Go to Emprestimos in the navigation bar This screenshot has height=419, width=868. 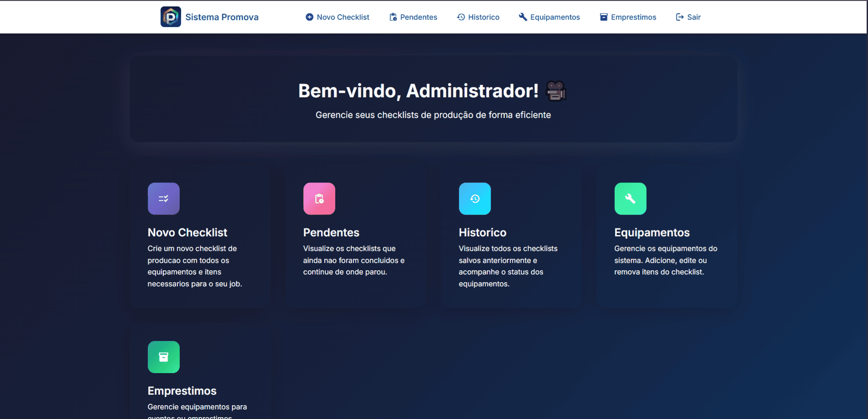point(633,17)
